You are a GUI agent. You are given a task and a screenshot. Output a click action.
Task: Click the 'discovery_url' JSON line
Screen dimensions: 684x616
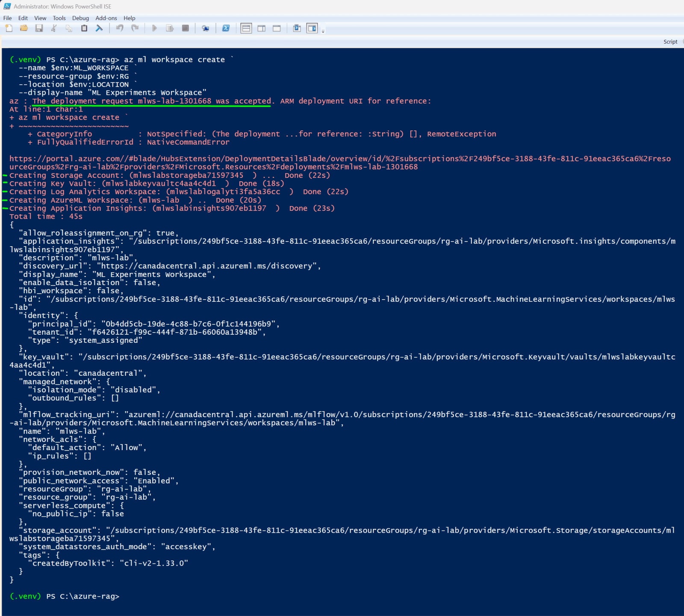click(x=170, y=266)
